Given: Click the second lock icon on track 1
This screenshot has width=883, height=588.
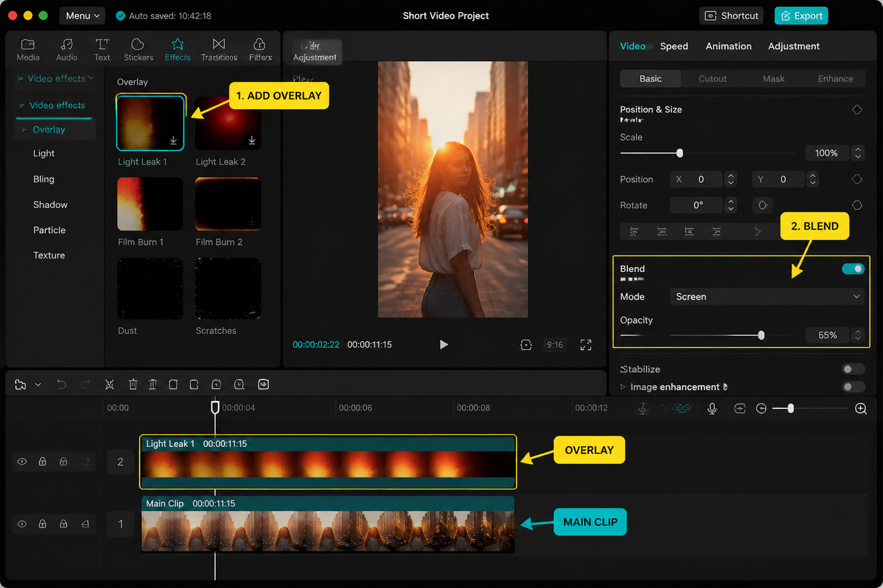Looking at the screenshot, I should coord(64,524).
